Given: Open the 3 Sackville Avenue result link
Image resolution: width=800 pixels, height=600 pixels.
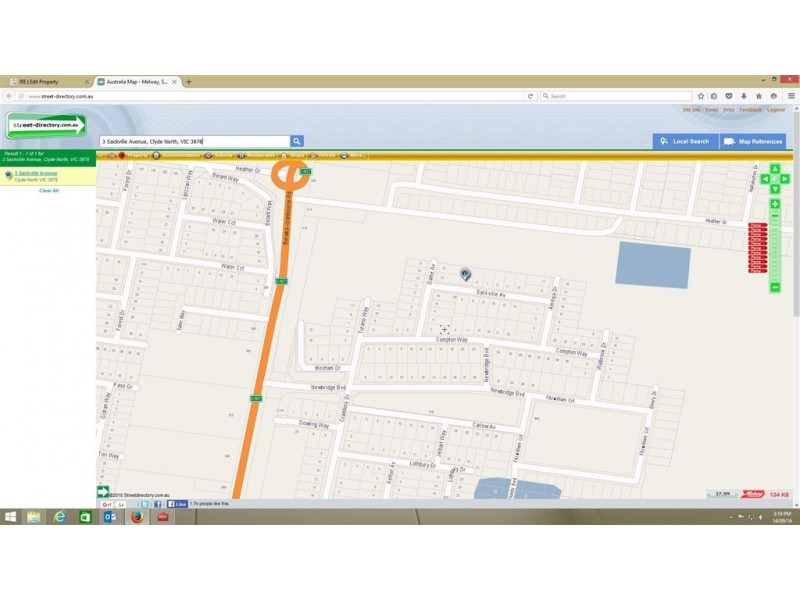Looking at the screenshot, I should [35, 173].
